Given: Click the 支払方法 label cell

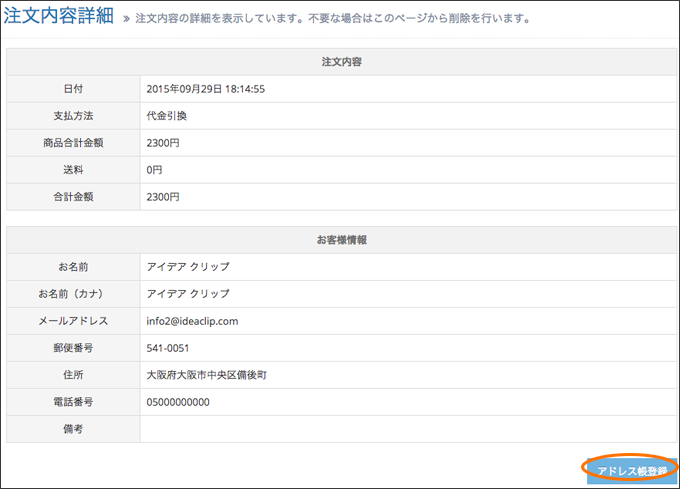Looking at the screenshot, I should click(73, 116).
